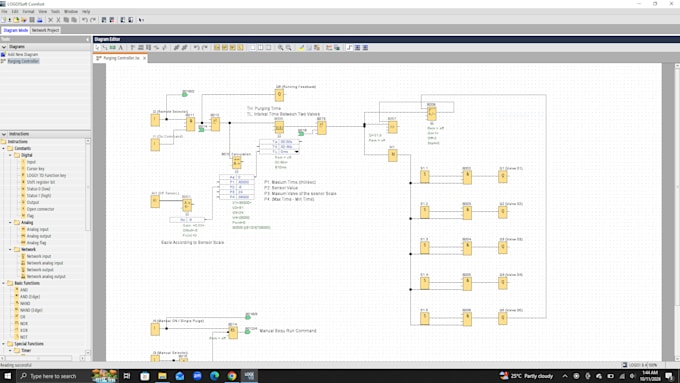
Task: Click the Q1 (Valve 01) output block
Action: 503,176
